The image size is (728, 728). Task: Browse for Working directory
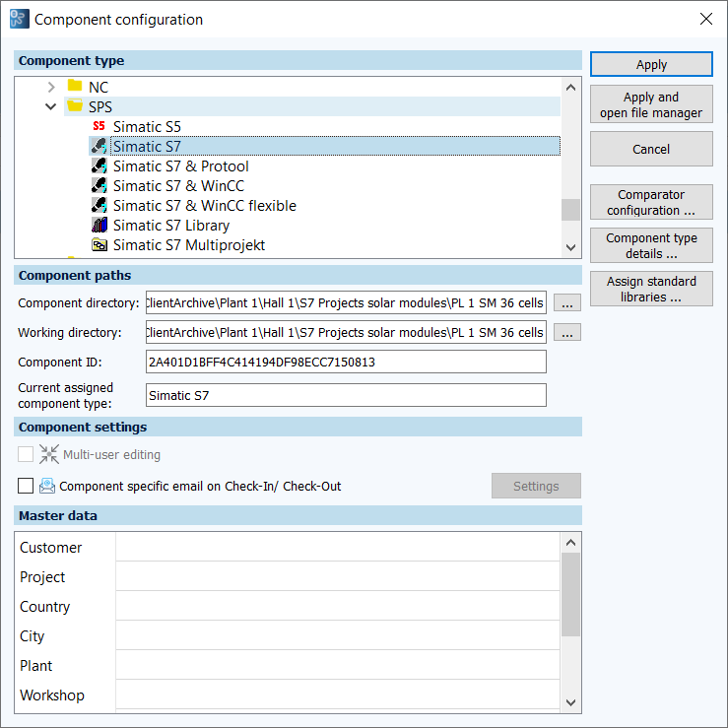tap(566, 332)
